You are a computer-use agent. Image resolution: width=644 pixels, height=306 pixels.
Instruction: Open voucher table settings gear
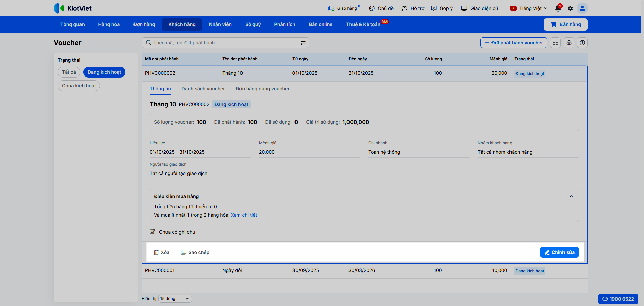click(569, 43)
